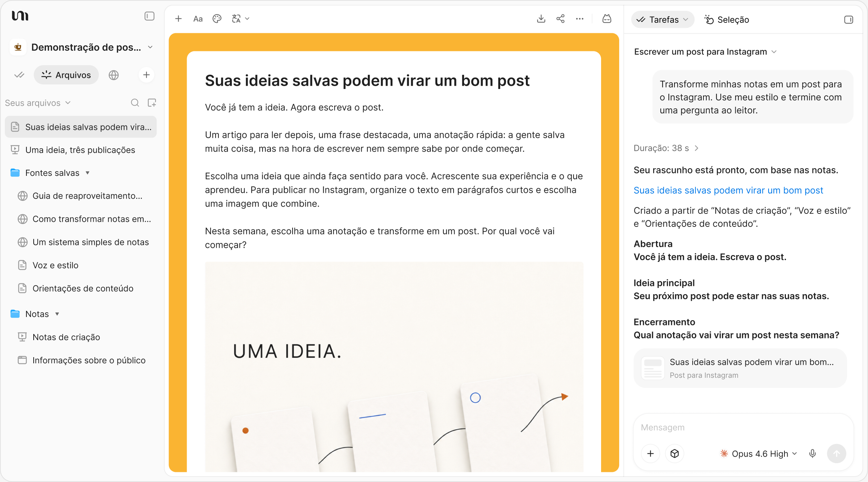Collapse the left sidebar panel

click(149, 16)
